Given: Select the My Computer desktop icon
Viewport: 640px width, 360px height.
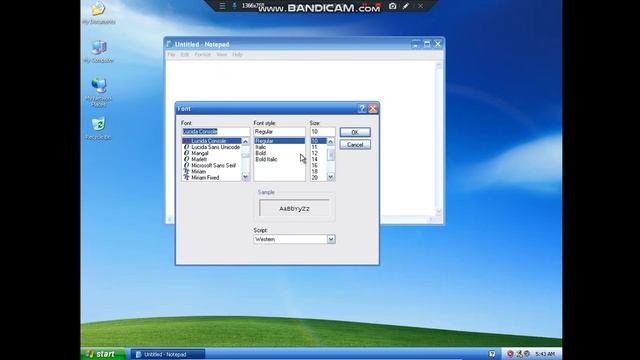Looking at the screenshot, I should (98, 52).
